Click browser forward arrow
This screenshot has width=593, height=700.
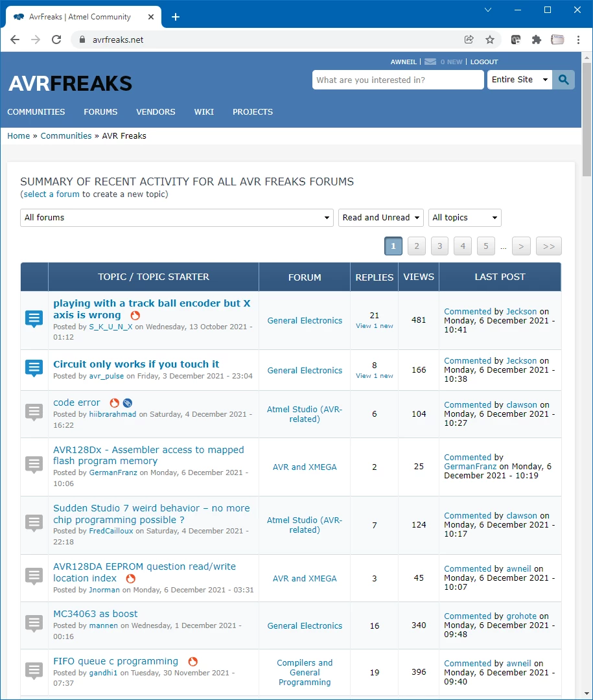click(x=35, y=40)
